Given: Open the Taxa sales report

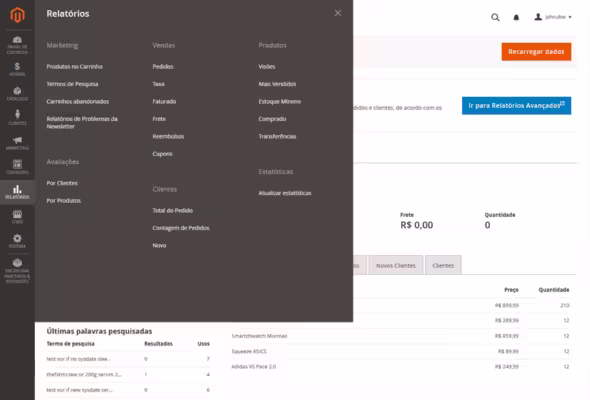Looking at the screenshot, I should [158, 84].
